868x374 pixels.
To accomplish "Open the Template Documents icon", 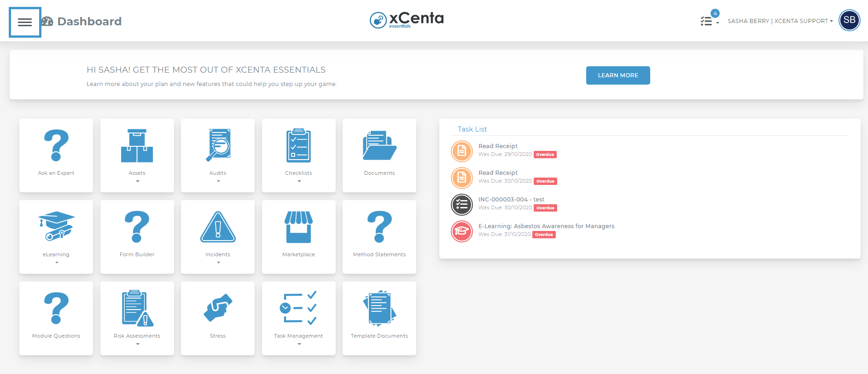I will [x=379, y=308].
